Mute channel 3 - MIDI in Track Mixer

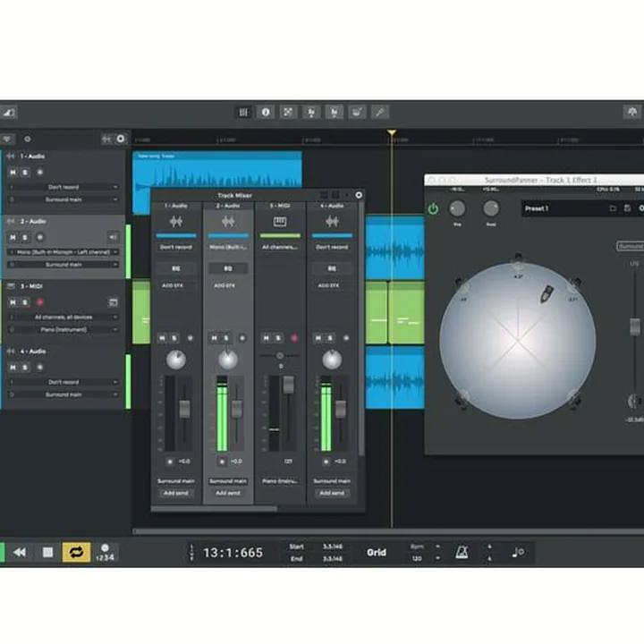pos(267,338)
